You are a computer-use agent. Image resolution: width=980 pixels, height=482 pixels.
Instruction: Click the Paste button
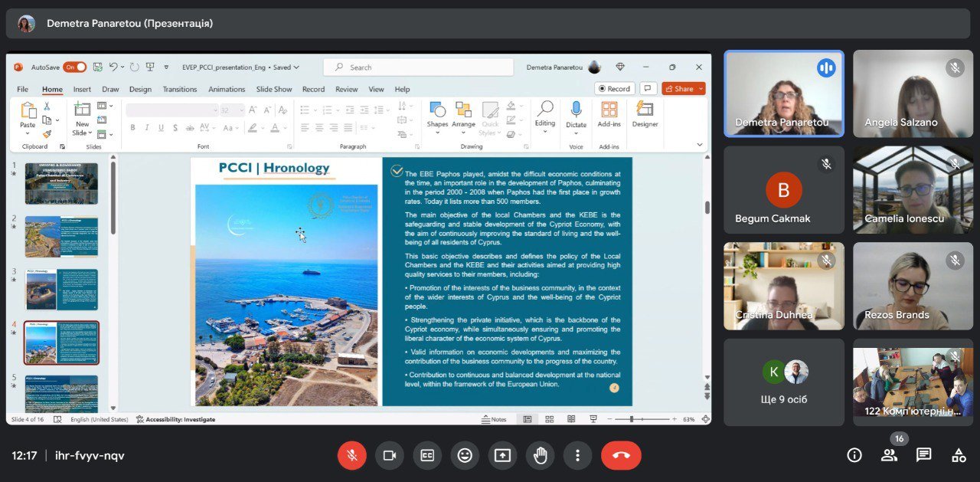28,116
